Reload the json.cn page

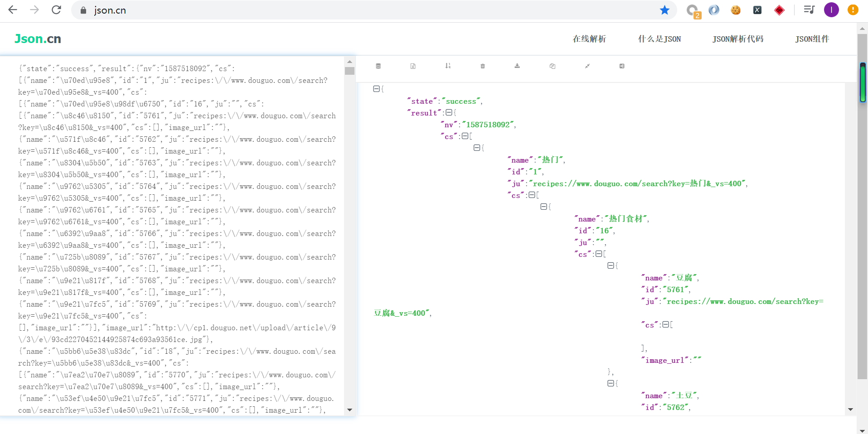(56, 10)
